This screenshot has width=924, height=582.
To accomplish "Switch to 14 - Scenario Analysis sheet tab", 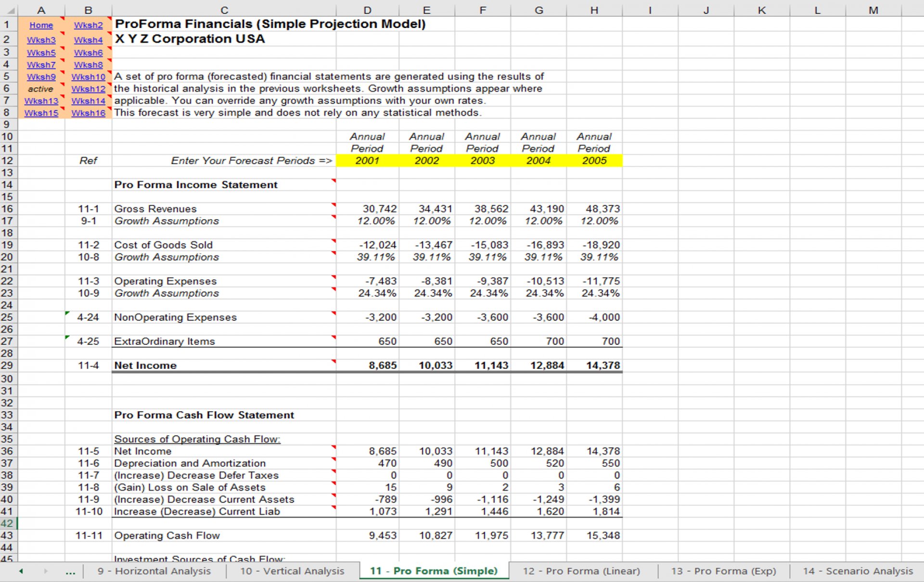I will click(x=858, y=571).
